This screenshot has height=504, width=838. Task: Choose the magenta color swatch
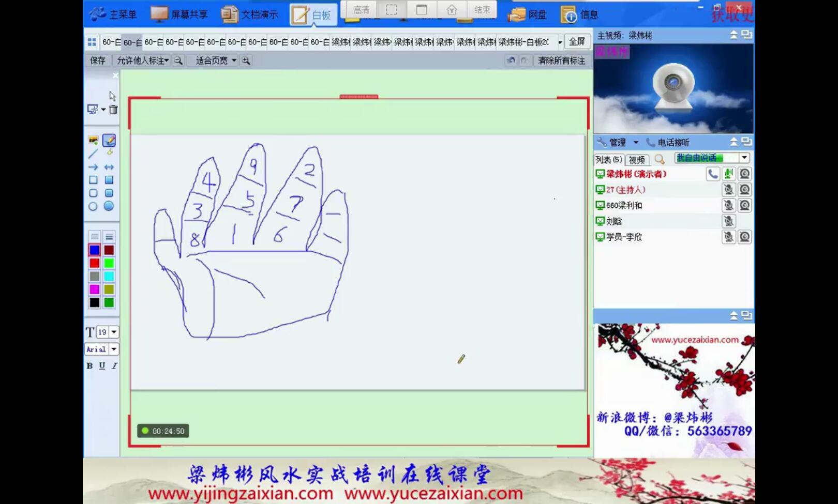pyautogui.click(x=94, y=289)
